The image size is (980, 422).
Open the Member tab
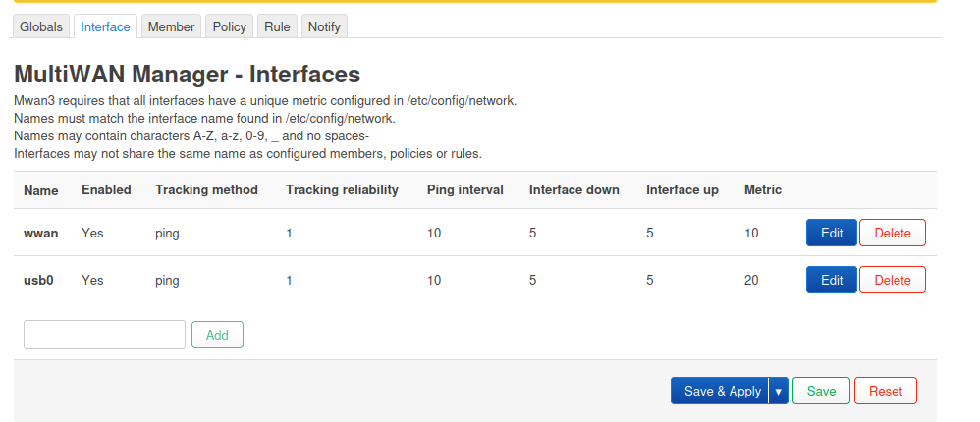[171, 27]
